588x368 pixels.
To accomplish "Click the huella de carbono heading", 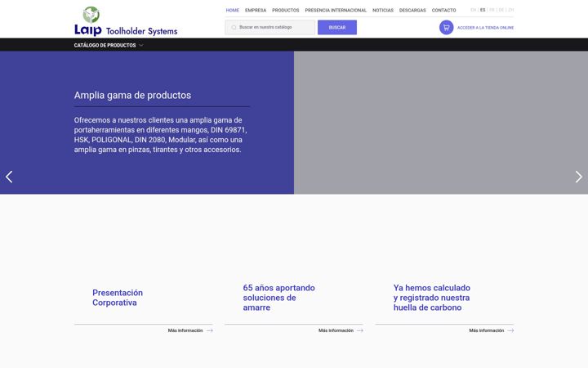I will [432, 298].
